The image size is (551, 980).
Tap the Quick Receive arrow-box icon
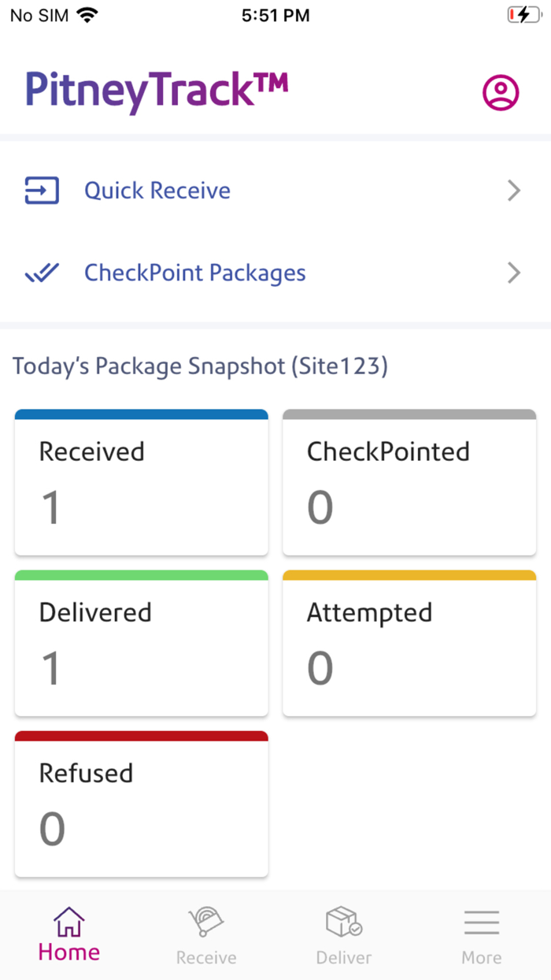[x=42, y=191]
